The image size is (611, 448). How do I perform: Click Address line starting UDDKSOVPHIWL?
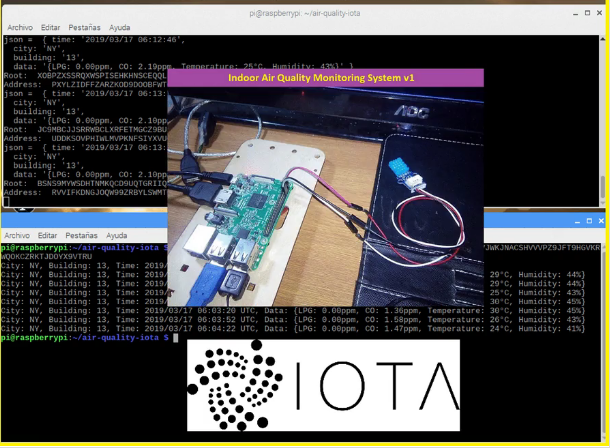85,139
